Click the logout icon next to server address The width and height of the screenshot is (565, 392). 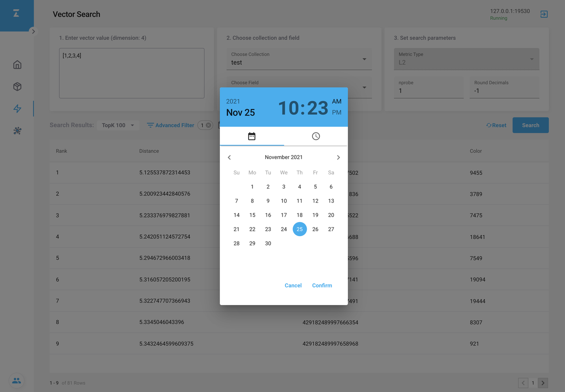click(544, 14)
